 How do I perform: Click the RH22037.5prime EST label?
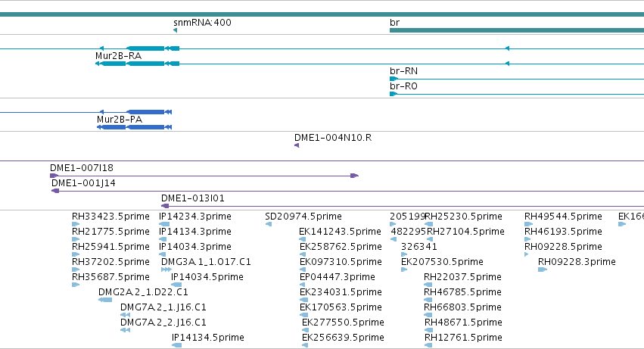[x=462, y=278]
